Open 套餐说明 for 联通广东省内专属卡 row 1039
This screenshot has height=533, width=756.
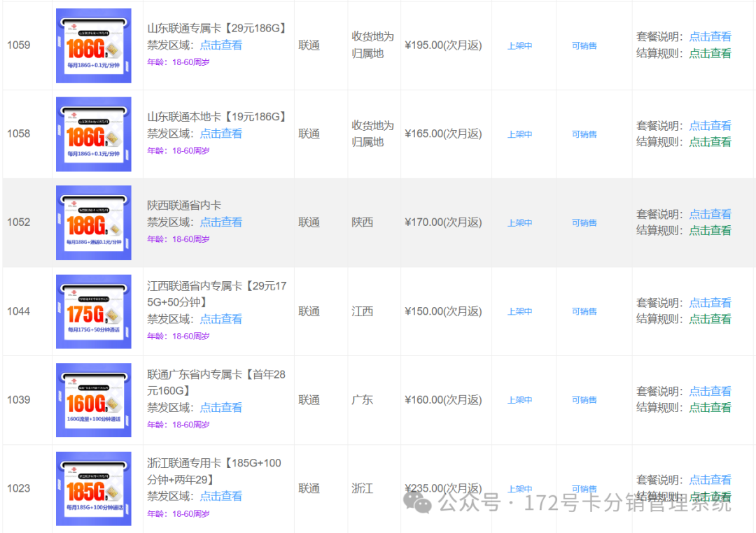pos(710,391)
